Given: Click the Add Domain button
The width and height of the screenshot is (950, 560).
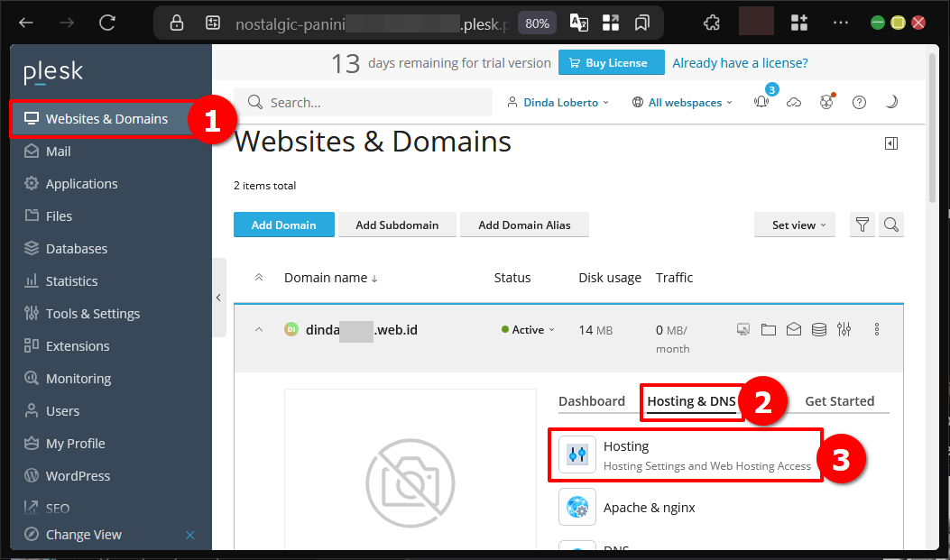Looking at the screenshot, I should pyautogui.click(x=283, y=225).
